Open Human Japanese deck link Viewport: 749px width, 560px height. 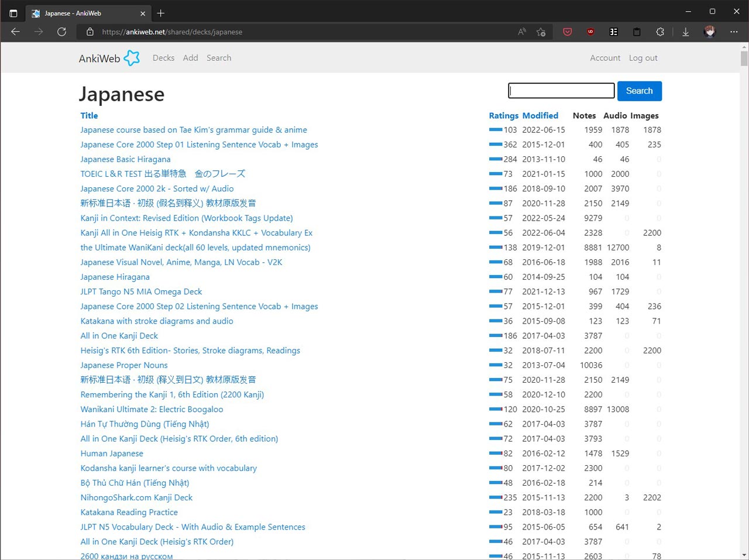[112, 454]
